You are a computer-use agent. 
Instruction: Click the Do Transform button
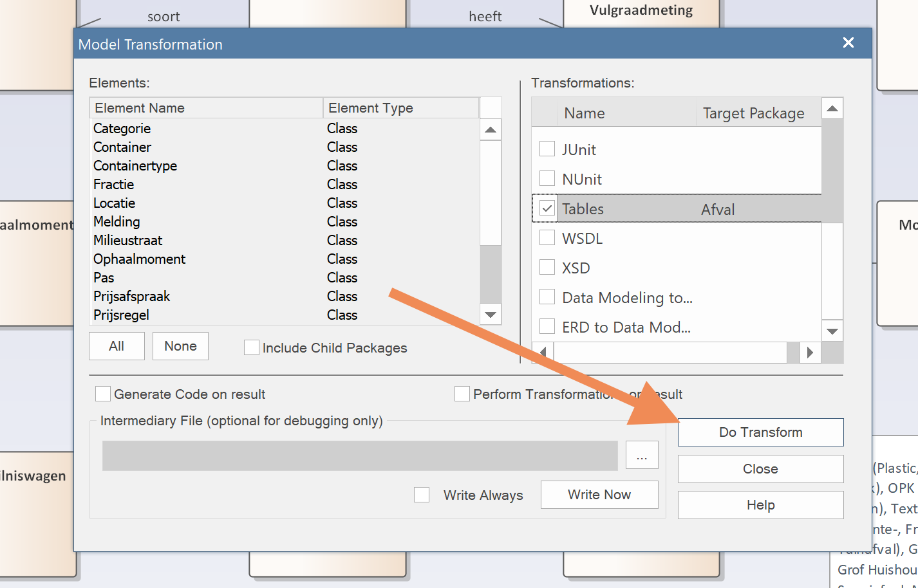pos(760,432)
